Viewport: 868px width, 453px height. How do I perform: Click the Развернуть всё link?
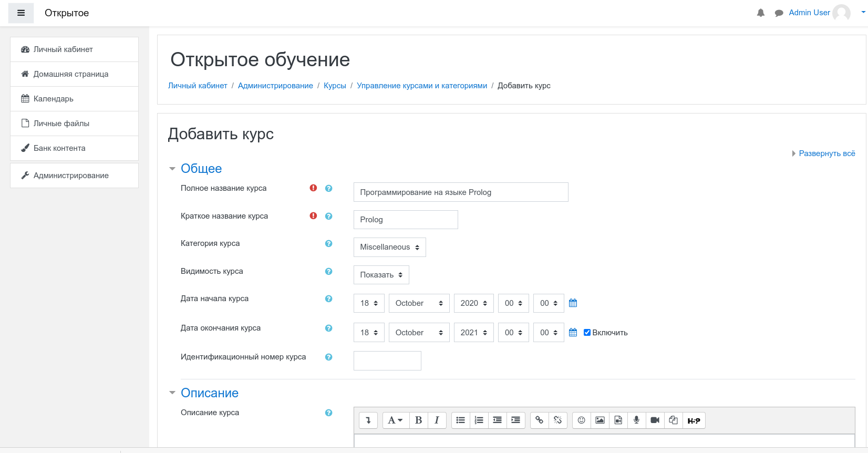[826, 153]
